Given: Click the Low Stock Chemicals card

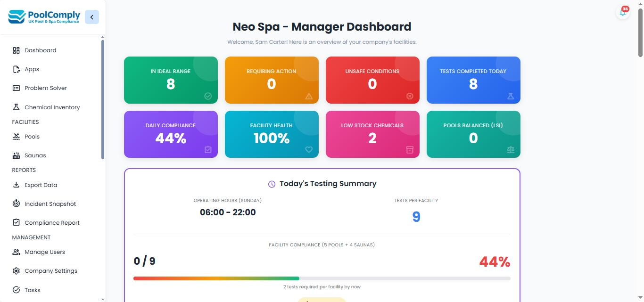Looking at the screenshot, I should [372, 134].
